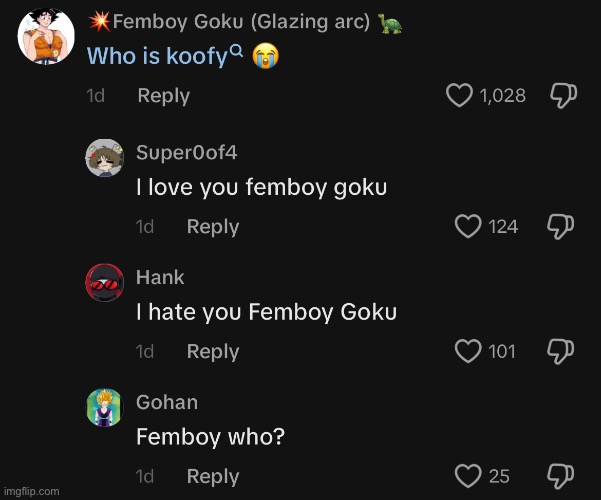
Task: Open Super0of4's avatar
Action: 104,159
